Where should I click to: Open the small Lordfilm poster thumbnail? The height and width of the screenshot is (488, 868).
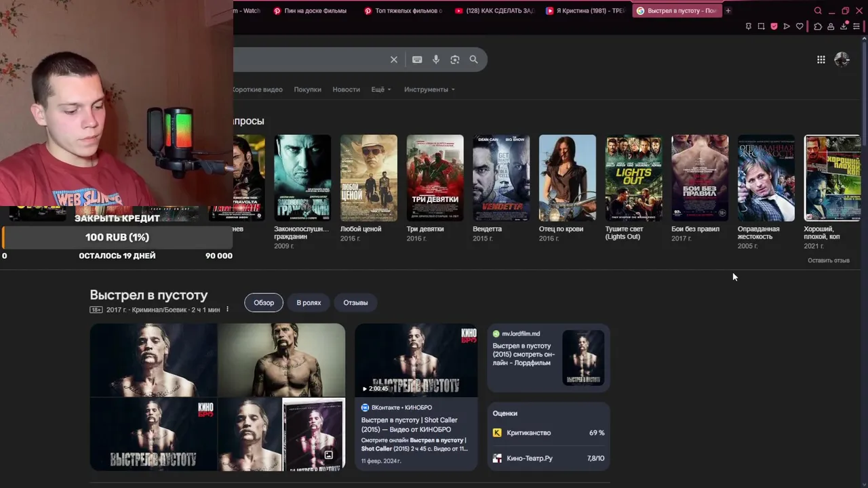pos(583,358)
